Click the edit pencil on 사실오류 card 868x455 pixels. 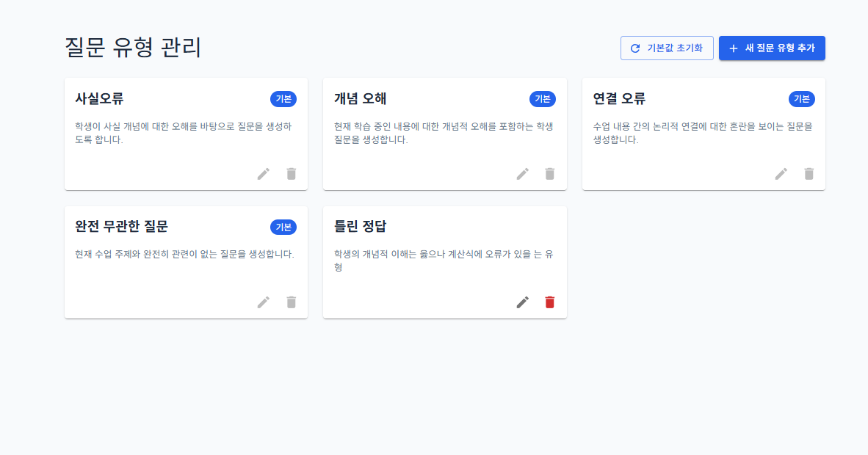click(264, 174)
